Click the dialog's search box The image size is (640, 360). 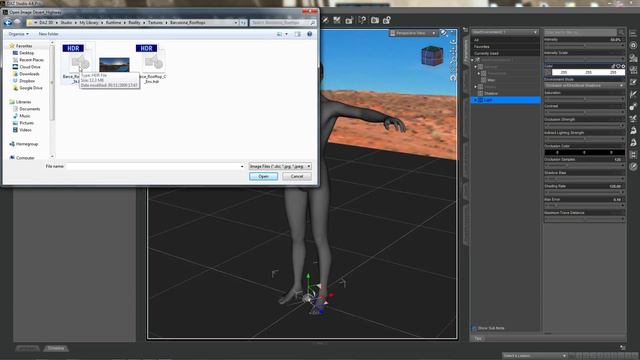tap(283, 22)
